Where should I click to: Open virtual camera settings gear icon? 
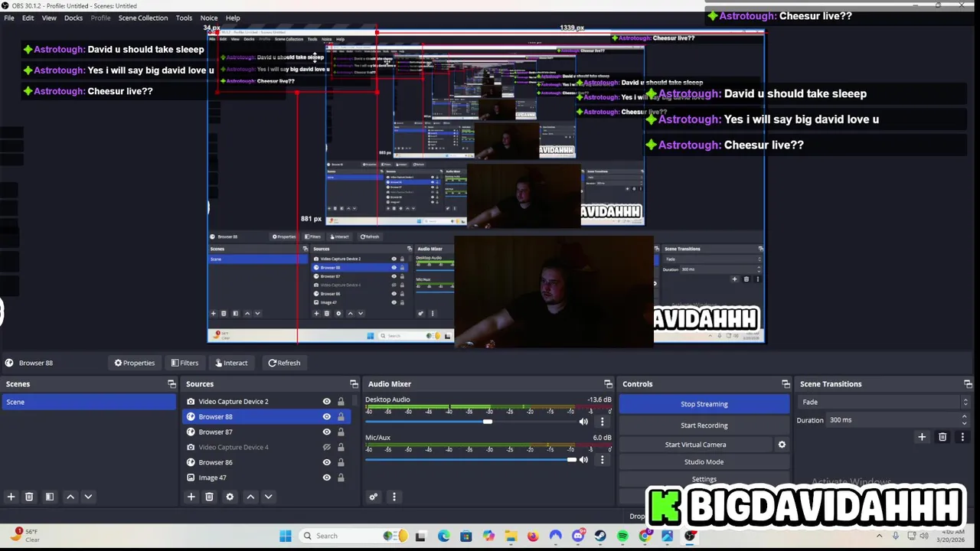(x=782, y=445)
